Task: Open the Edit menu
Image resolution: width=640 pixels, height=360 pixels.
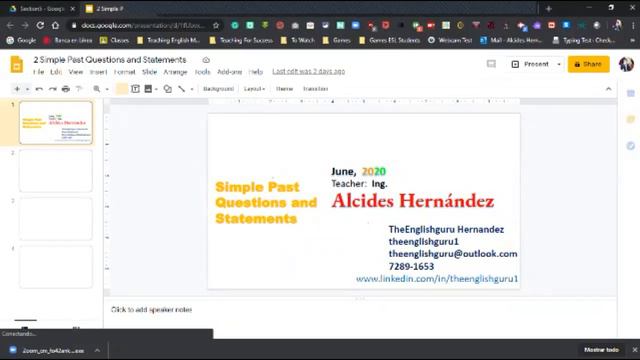Action: point(56,72)
